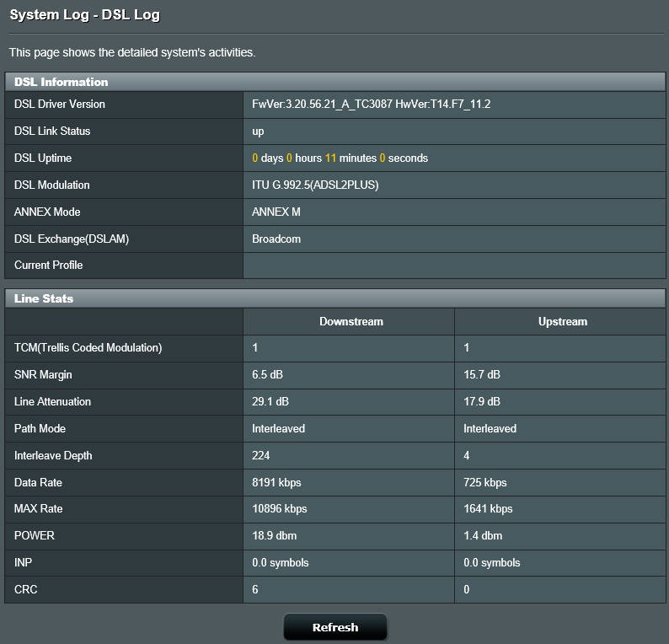Image resolution: width=669 pixels, height=644 pixels.
Task: Select the Upstream column header
Action: [x=562, y=321]
